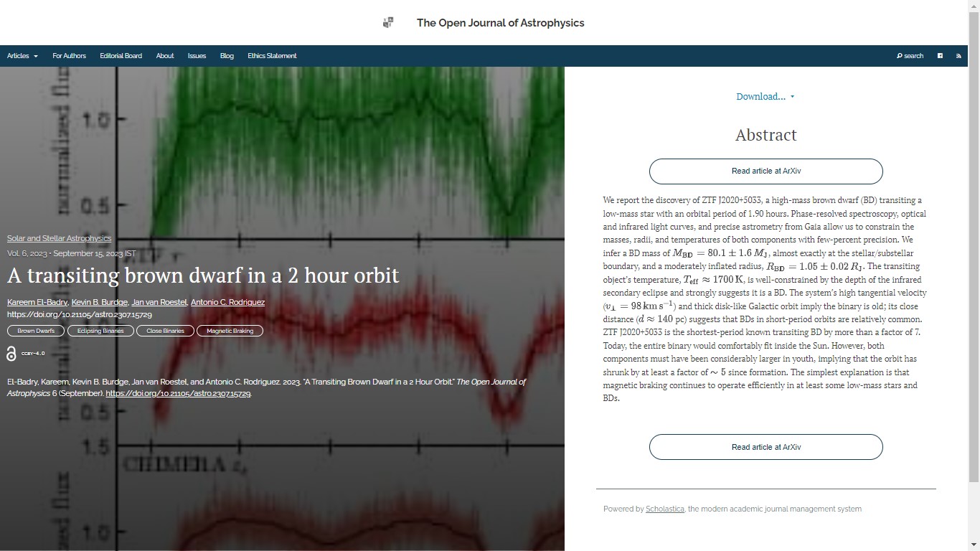Open author Kareem El-Badry's link

tap(37, 302)
